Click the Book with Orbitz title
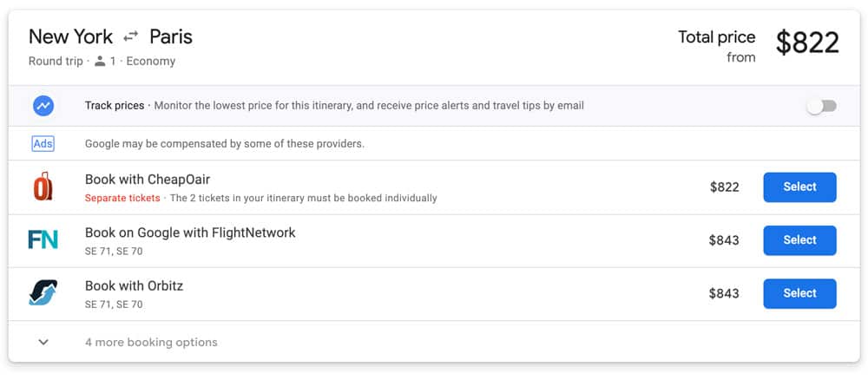 tap(134, 286)
